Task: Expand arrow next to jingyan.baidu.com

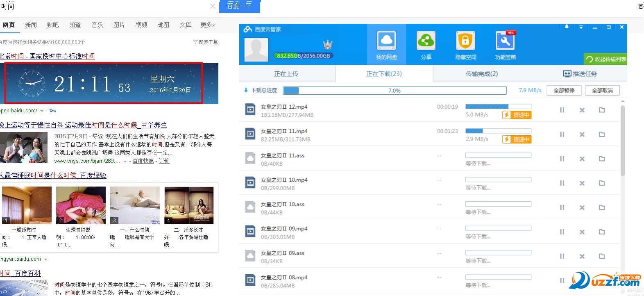Action: [45, 260]
